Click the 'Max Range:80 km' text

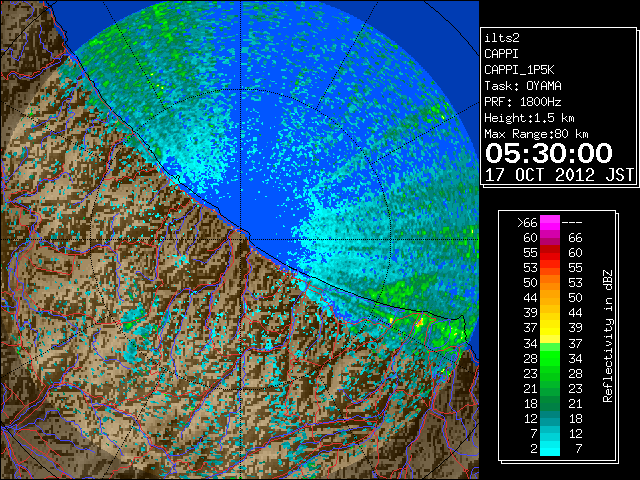click(536, 134)
